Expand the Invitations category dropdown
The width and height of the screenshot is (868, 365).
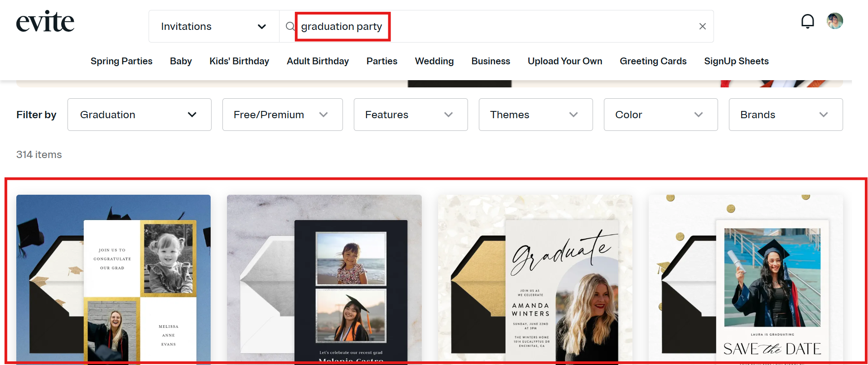tap(214, 26)
